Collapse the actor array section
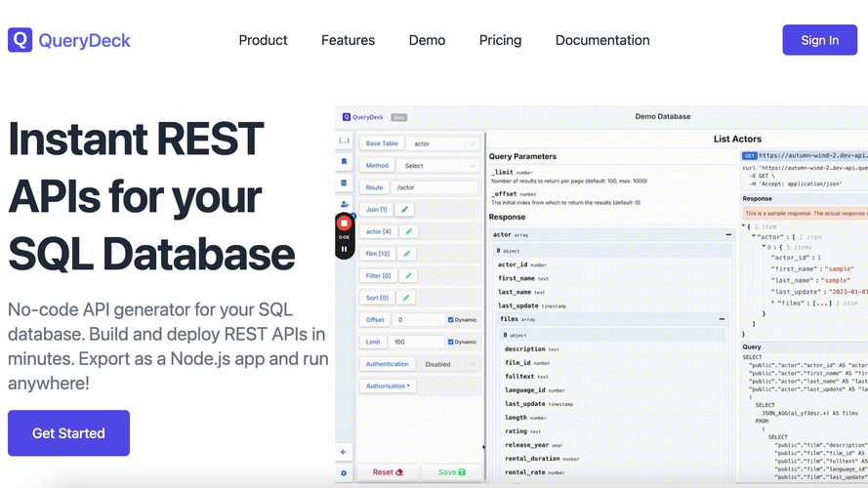This screenshot has width=868, height=488. click(x=728, y=234)
